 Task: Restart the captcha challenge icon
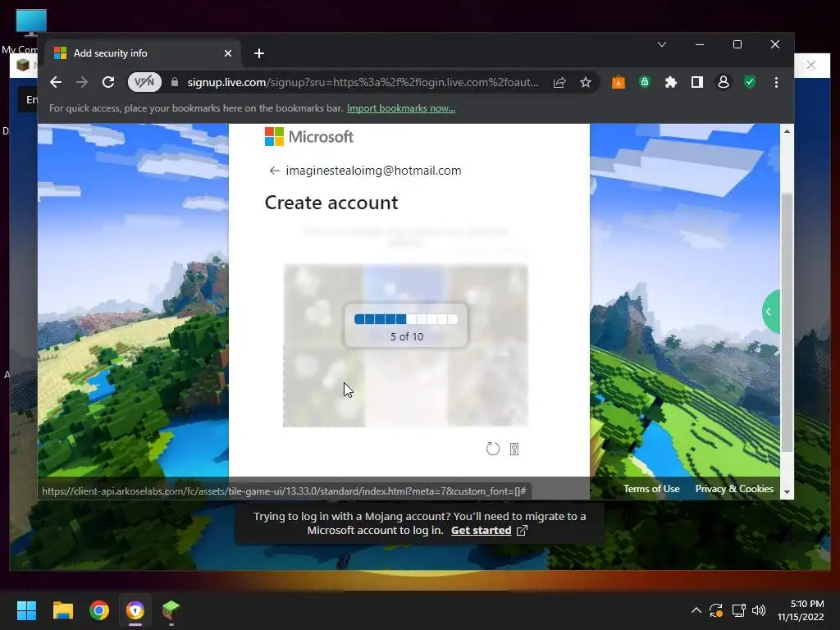pyautogui.click(x=492, y=449)
